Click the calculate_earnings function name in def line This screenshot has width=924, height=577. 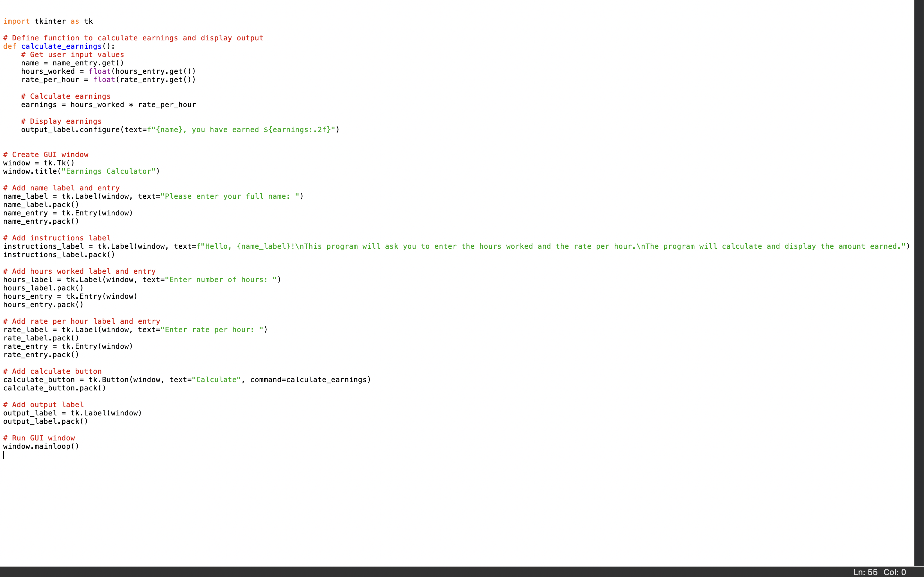click(x=61, y=46)
